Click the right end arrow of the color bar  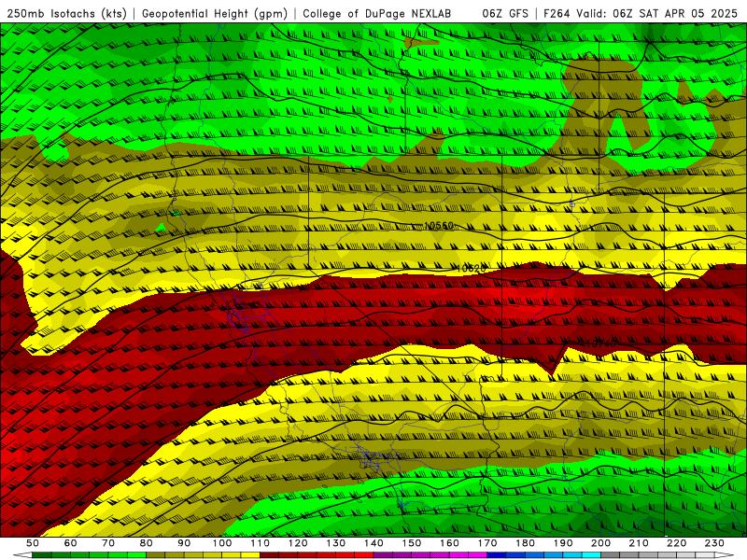pyautogui.click(x=725, y=555)
